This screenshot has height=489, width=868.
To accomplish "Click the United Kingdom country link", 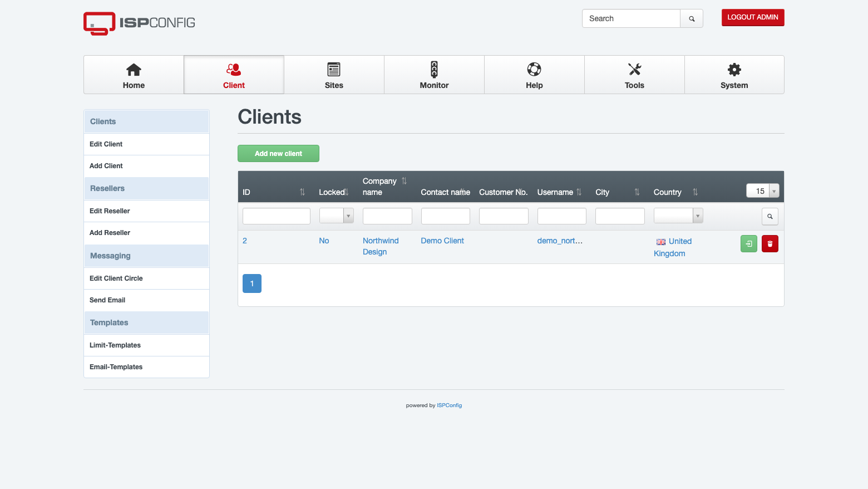I will (673, 247).
